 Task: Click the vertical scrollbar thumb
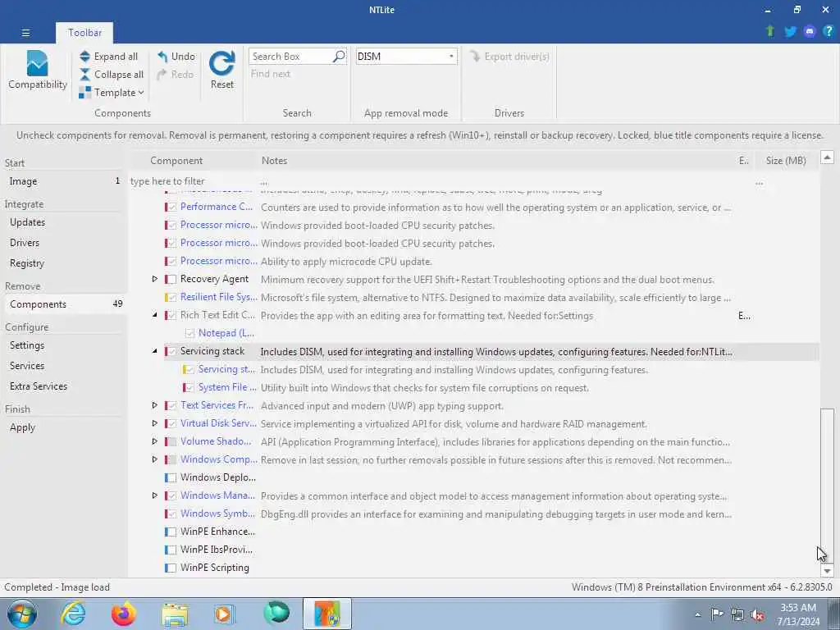827,486
